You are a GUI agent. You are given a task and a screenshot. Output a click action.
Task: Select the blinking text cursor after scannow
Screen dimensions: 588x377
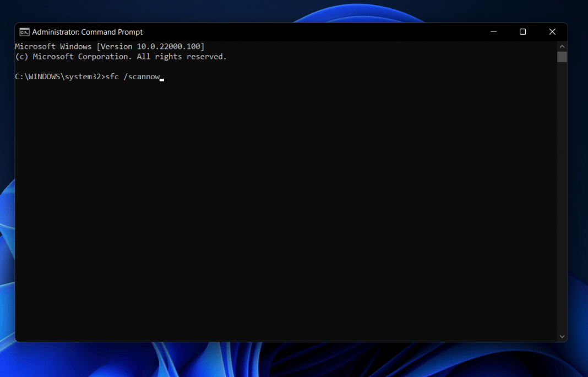[161, 79]
